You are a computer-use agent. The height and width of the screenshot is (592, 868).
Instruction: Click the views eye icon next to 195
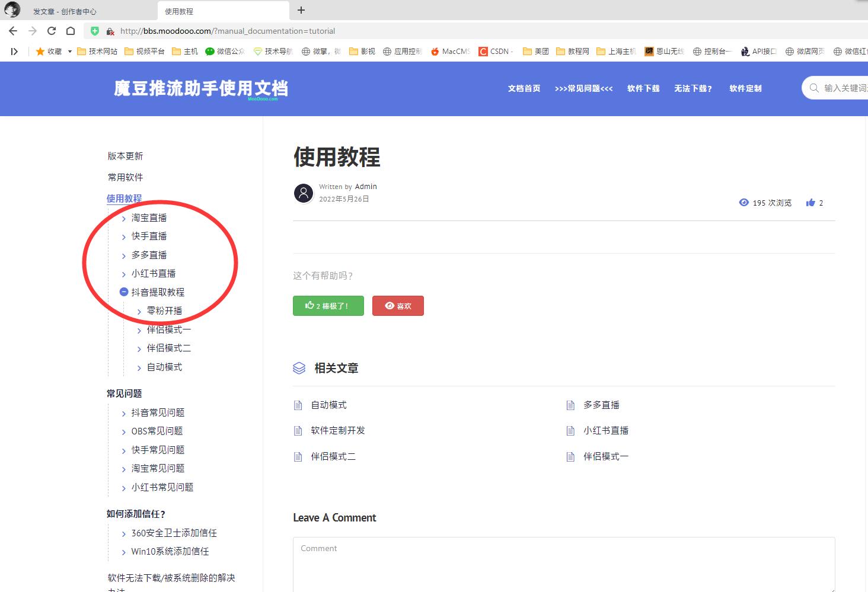[x=743, y=202]
